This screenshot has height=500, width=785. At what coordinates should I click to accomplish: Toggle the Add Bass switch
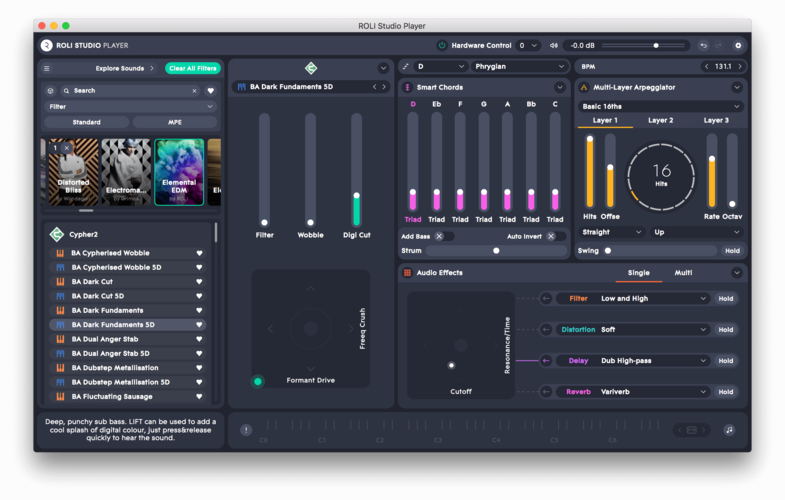(x=442, y=236)
